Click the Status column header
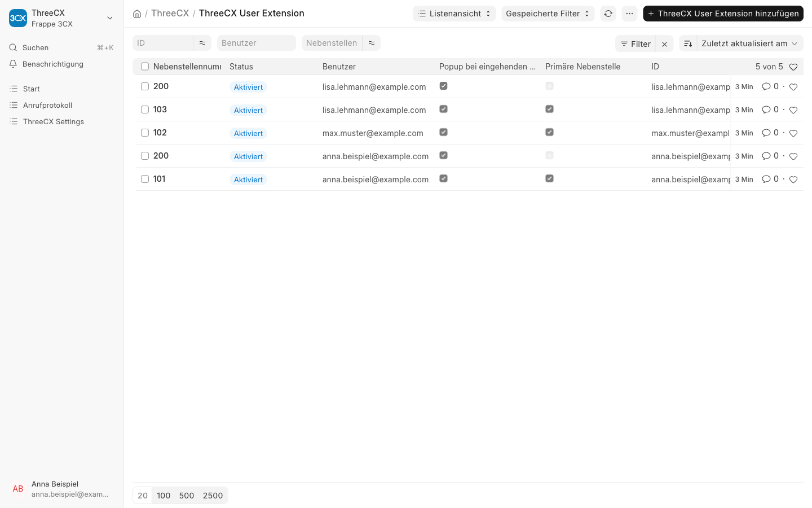Screen dimensions: 812x508 241,67
